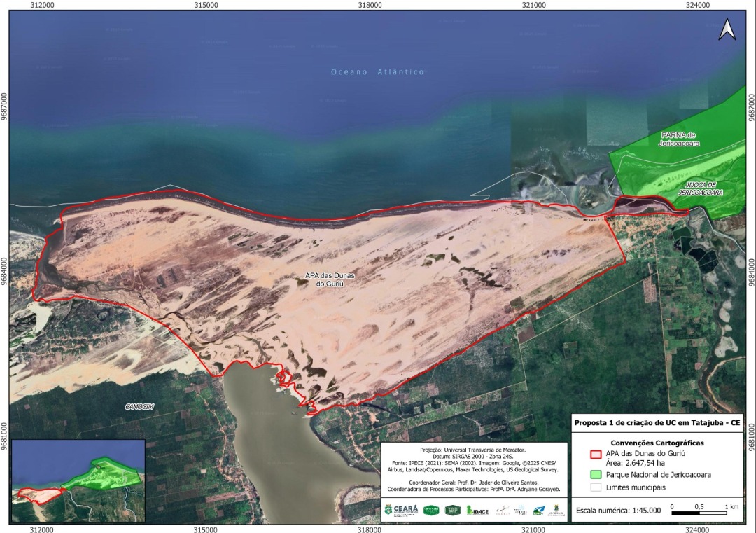Click the Ceará government logo
Screen dimensions: 756x533
[x=401, y=510]
